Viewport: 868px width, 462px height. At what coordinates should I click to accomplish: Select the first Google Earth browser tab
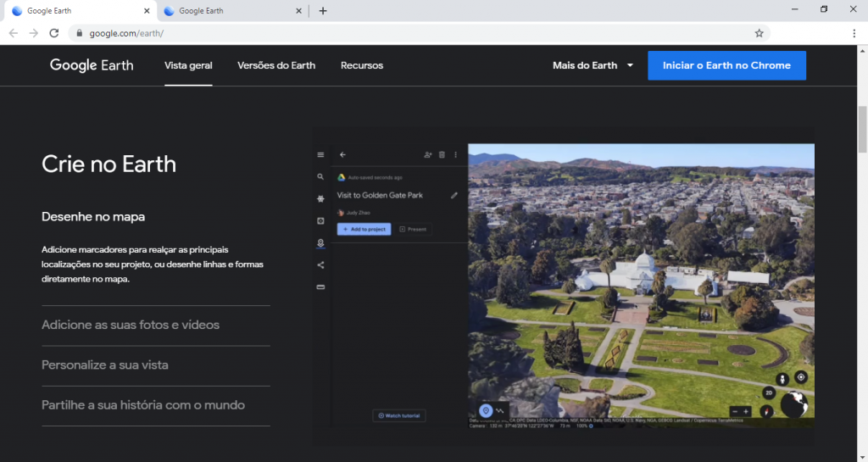point(81,11)
